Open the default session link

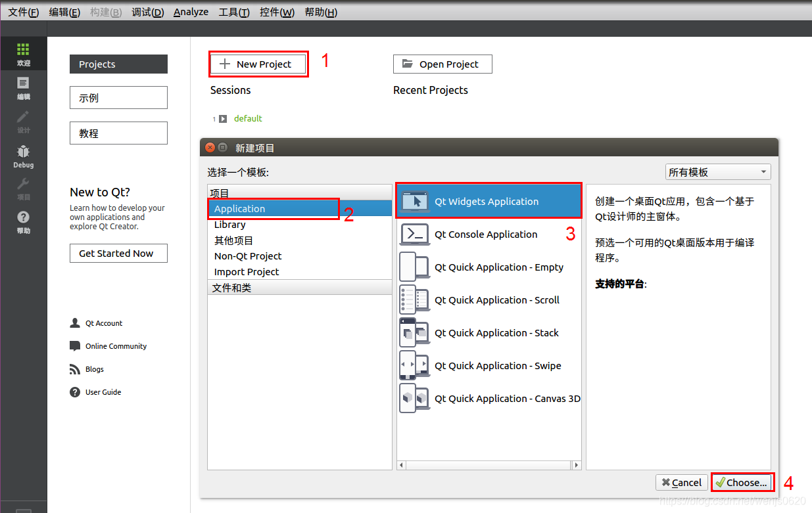tap(248, 119)
